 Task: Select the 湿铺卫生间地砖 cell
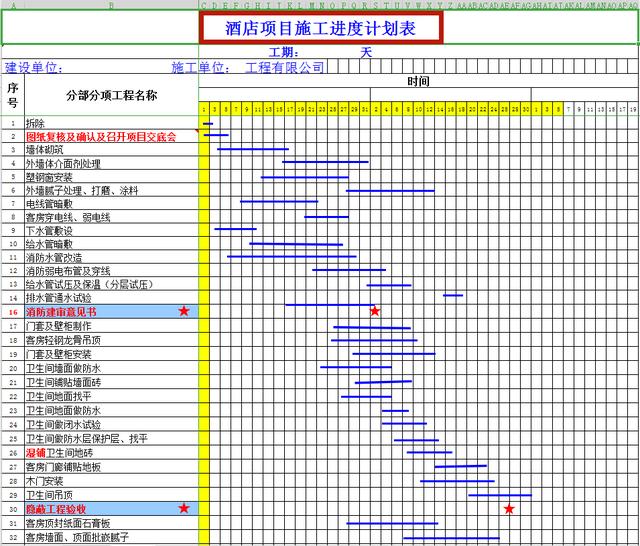point(111,453)
